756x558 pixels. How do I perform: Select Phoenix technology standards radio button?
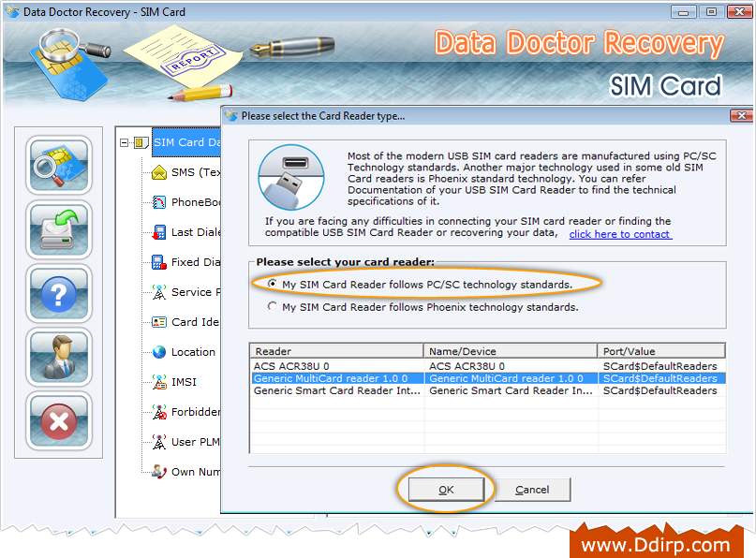click(x=273, y=306)
